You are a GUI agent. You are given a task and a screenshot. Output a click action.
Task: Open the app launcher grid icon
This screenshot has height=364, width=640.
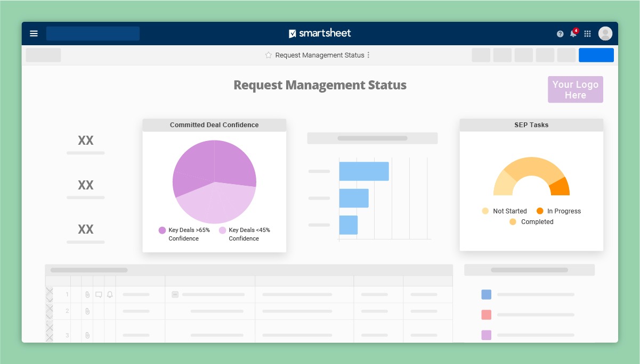588,34
